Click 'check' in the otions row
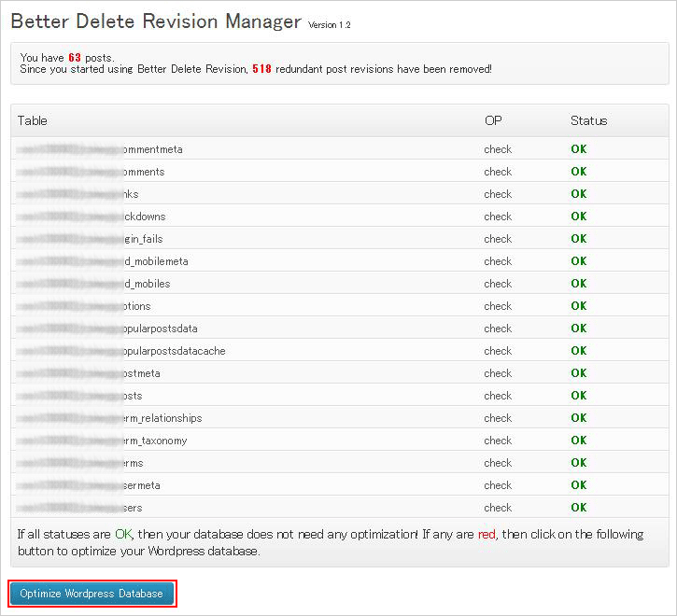This screenshot has width=677, height=616. click(498, 306)
